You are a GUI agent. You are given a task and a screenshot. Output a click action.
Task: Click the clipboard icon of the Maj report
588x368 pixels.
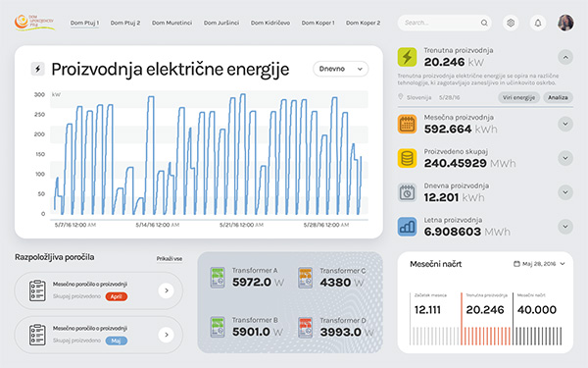tap(37, 335)
